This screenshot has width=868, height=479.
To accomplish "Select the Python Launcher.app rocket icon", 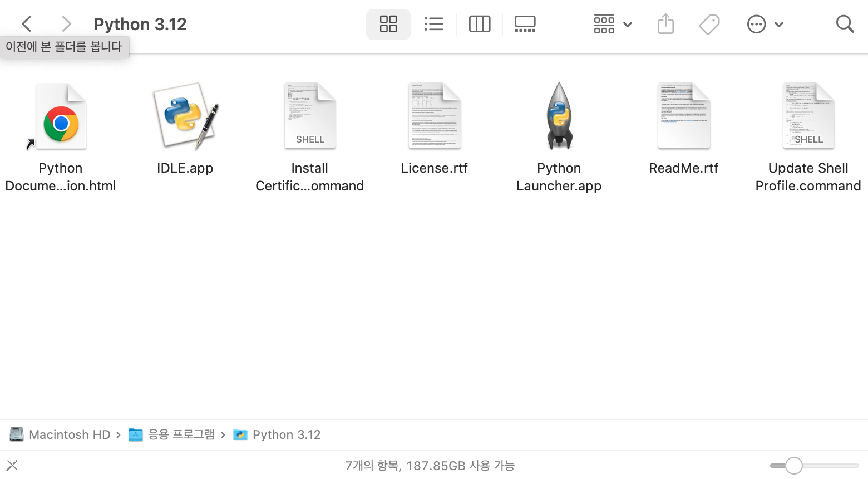I will pyautogui.click(x=559, y=116).
